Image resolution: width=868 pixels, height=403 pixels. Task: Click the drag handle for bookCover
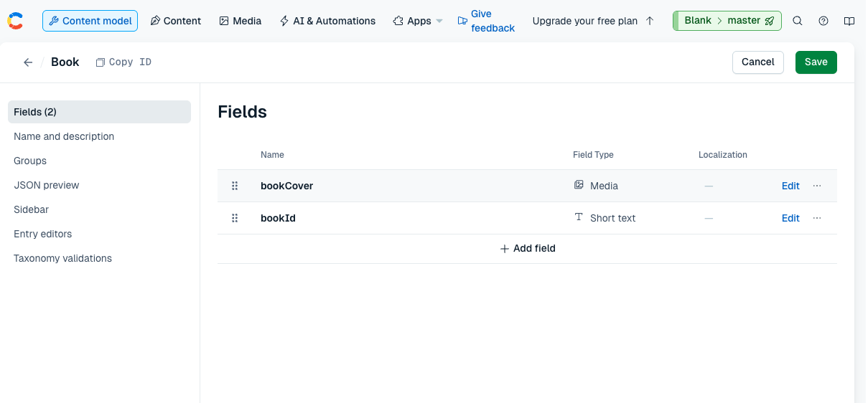coord(235,186)
